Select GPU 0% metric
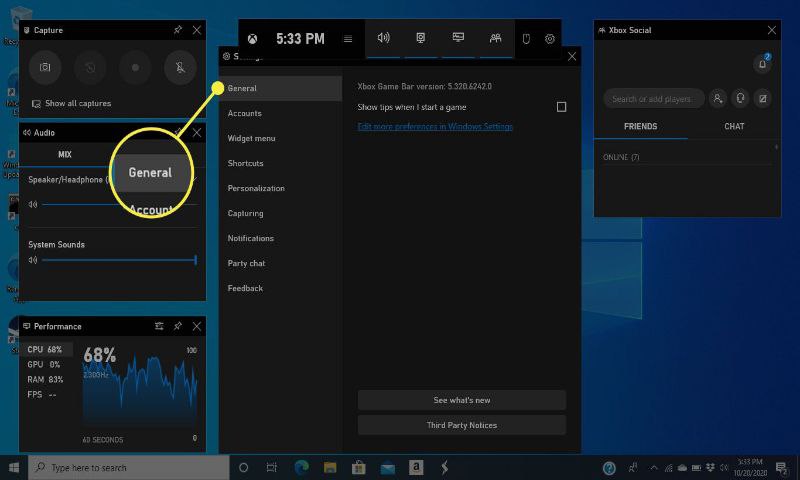 pyautogui.click(x=46, y=365)
